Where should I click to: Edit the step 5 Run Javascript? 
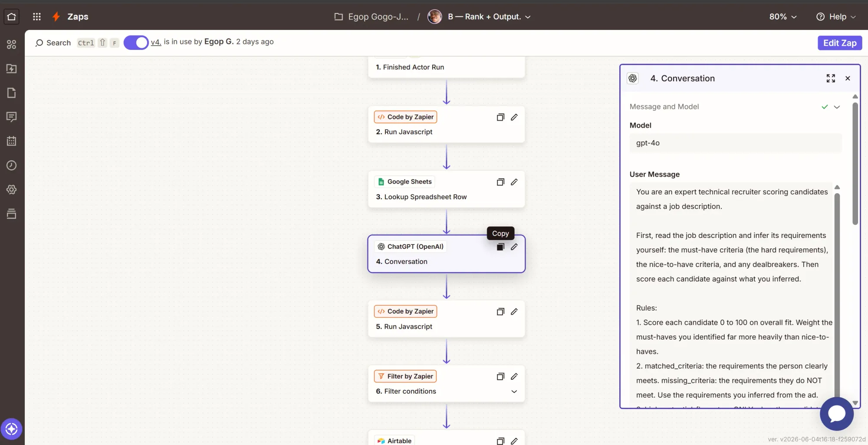tap(514, 312)
